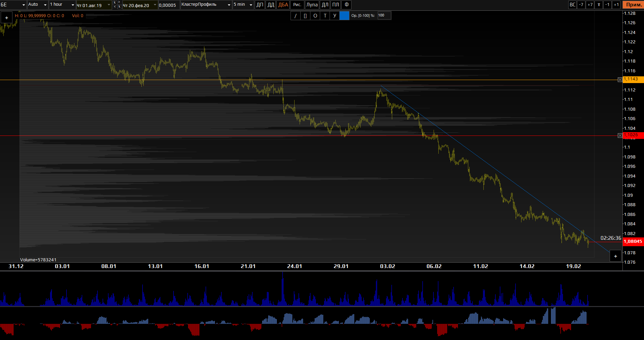
Task: Click the orange Прим. apply button
Action: pos(633,5)
